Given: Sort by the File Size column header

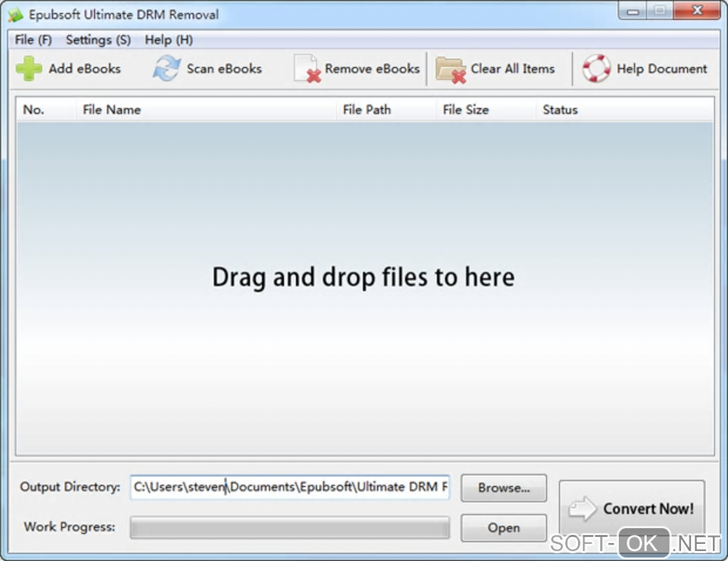Looking at the screenshot, I should point(485,110).
